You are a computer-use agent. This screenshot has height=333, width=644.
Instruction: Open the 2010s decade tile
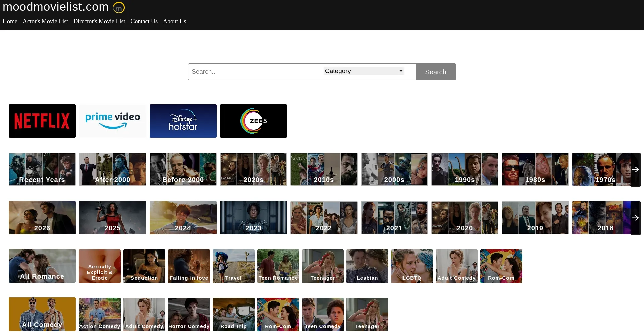324,169
